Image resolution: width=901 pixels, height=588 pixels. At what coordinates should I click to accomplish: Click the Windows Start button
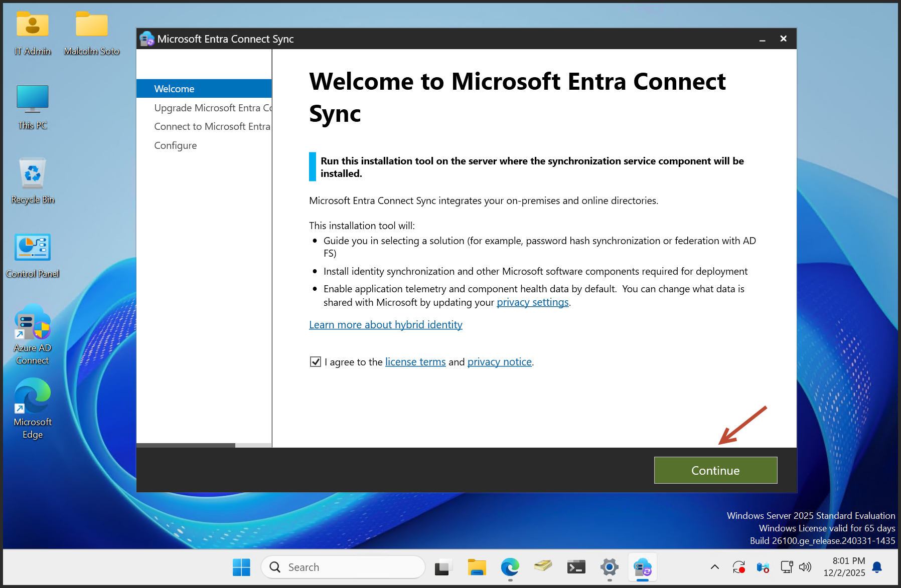pos(241,567)
